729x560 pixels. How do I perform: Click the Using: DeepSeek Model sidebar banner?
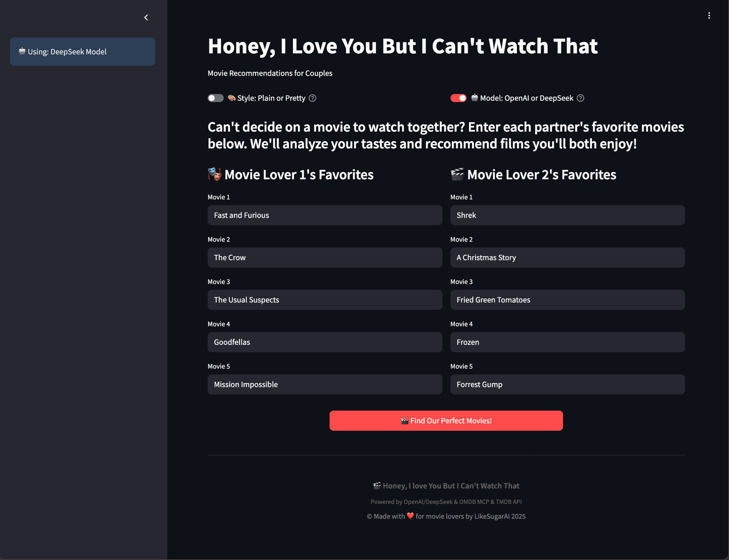point(82,52)
